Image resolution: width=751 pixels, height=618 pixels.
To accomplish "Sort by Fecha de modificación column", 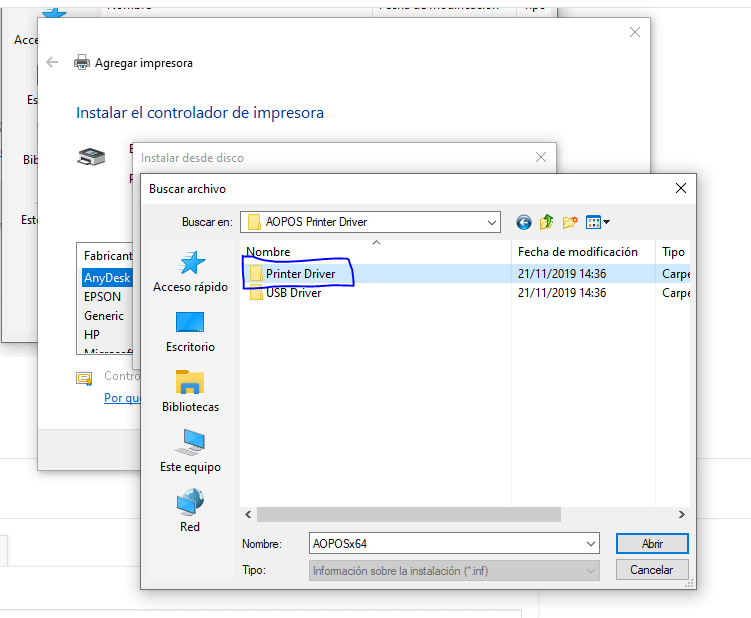I will point(583,252).
